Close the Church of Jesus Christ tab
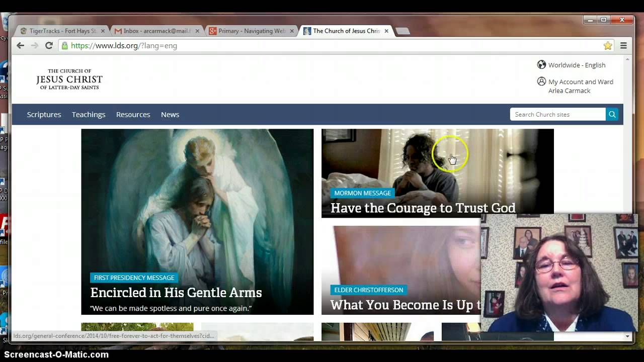This screenshot has width=644, height=362. point(386,31)
